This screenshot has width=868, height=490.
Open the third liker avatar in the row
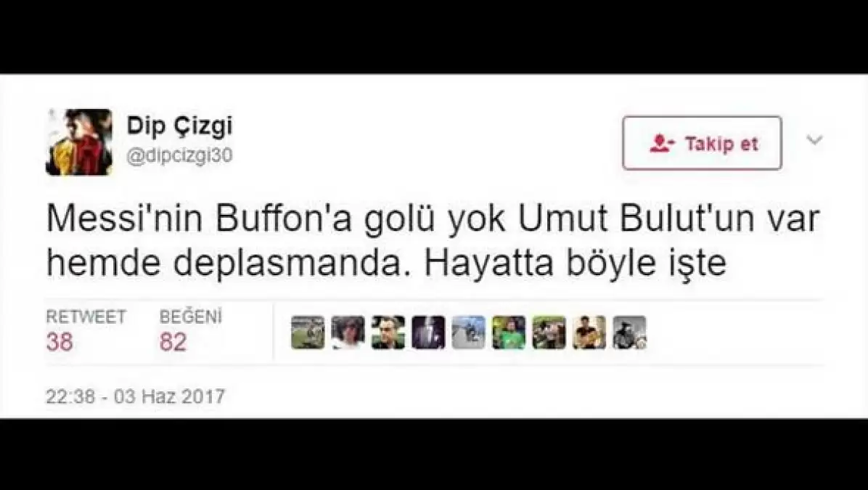(388, 332)
